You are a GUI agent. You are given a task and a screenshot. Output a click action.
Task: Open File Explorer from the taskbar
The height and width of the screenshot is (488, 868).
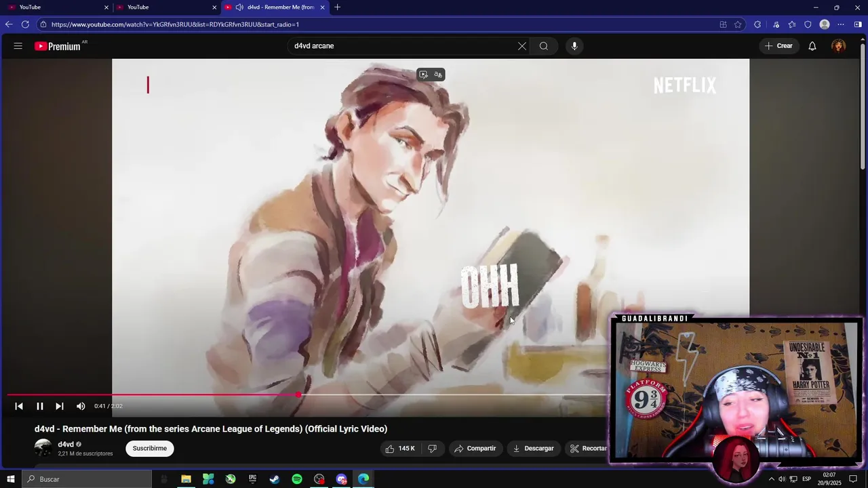point(186,479)
